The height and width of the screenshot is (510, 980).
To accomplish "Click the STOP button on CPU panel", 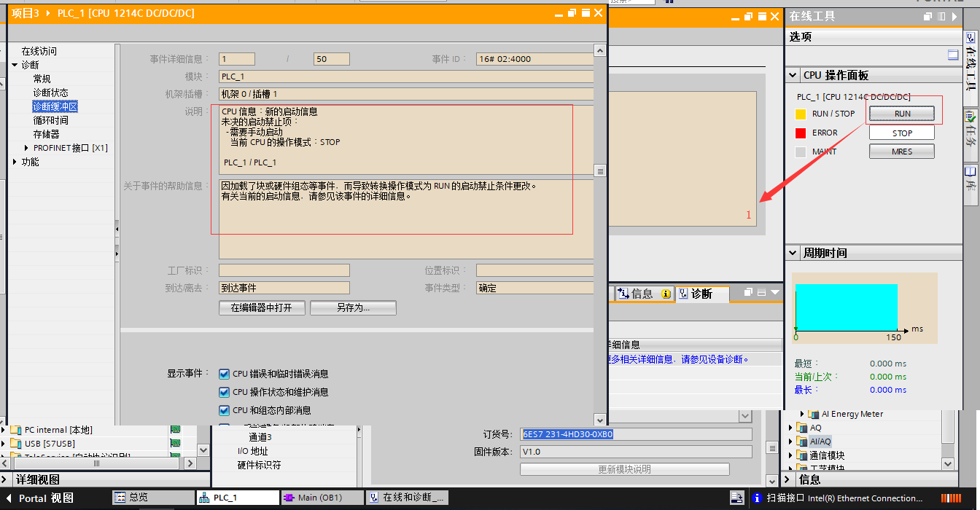I will 902,133.
